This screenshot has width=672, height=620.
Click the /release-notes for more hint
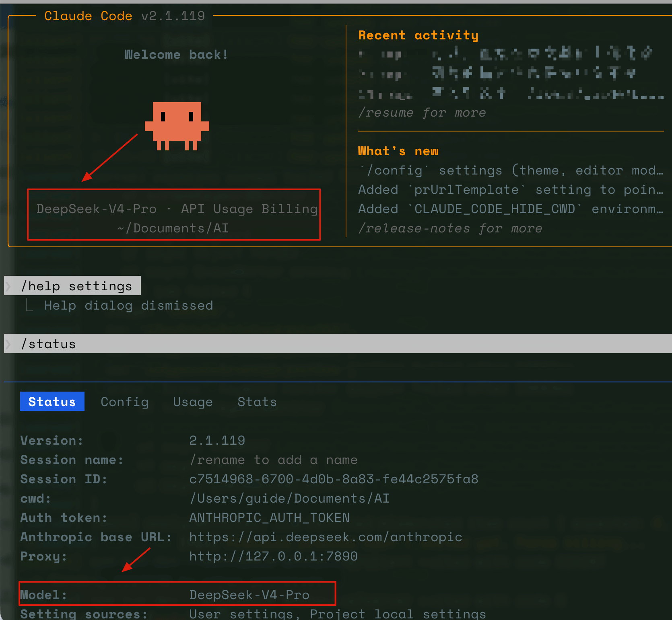coord(450,228)
